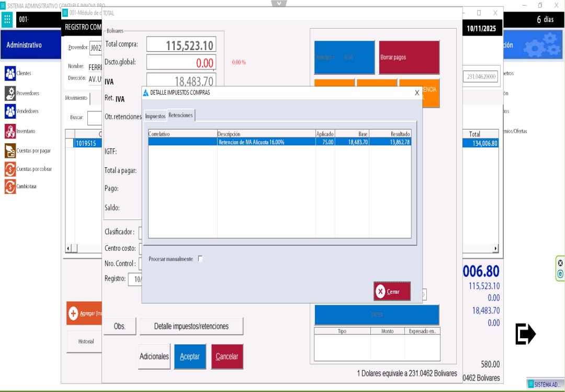Select the Vendedores icon
This screenshot has height=392, width=565.
coord(10,111)
